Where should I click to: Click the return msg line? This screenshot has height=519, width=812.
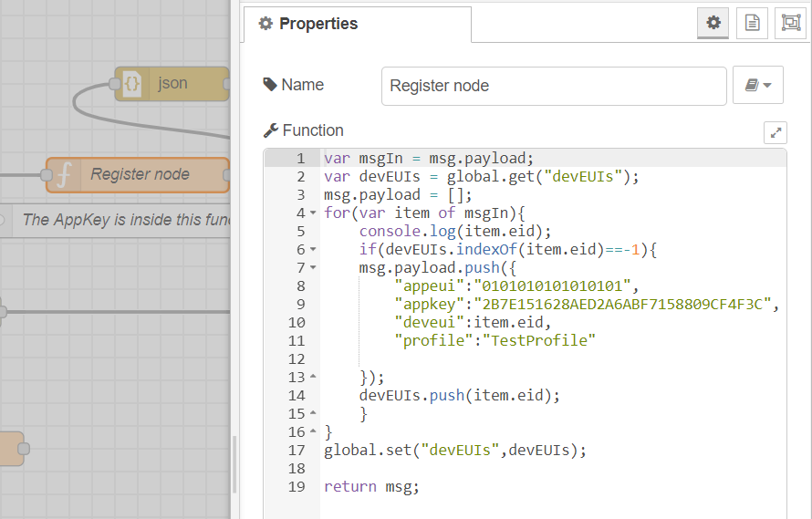tap(371, 486)
